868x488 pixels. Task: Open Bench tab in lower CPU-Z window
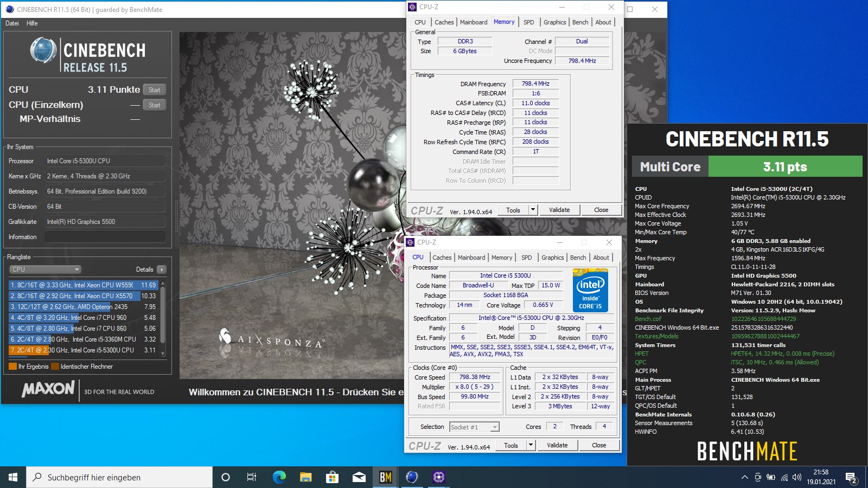[x=578, y=258]
